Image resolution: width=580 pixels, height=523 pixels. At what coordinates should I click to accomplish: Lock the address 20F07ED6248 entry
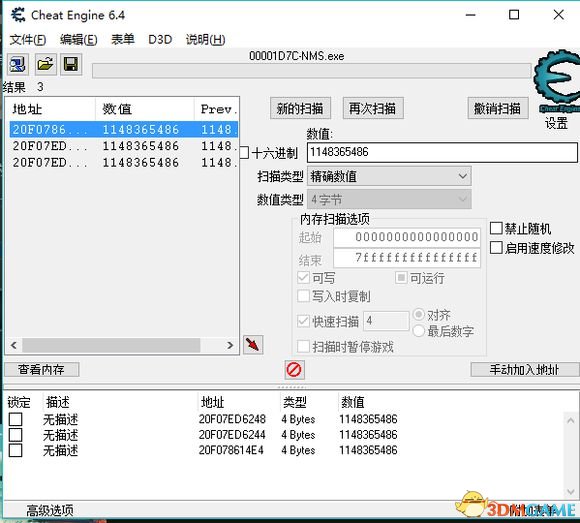(x=16, y=419)
